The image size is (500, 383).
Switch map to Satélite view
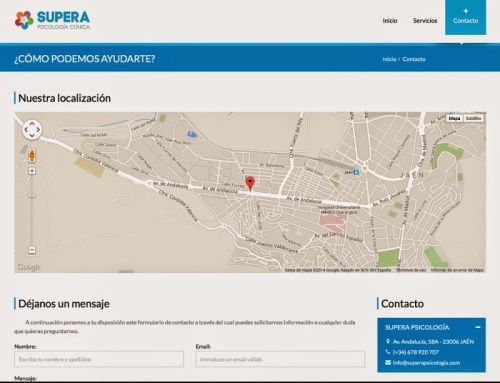pos(473,118)
